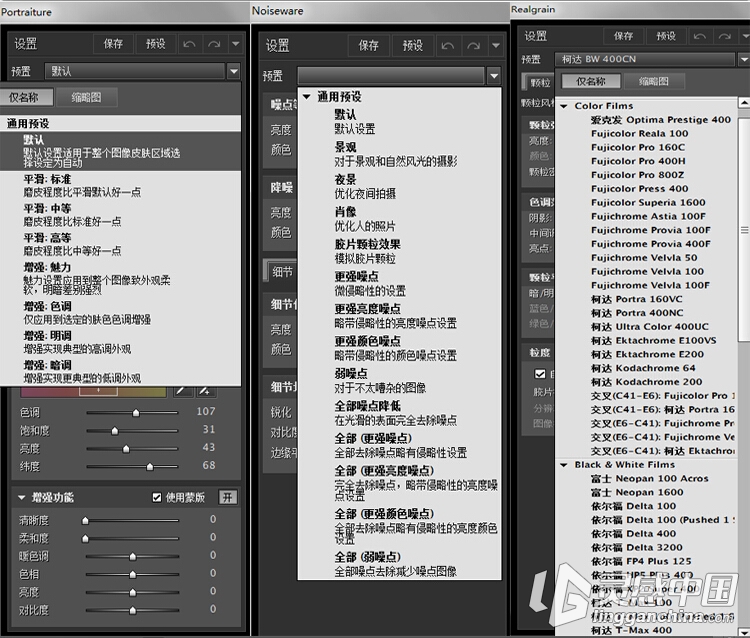Click redo arrow in Realgrain settings bar
Image resolution: width=750 pixels, height=638 pixels.
point(725,36)
